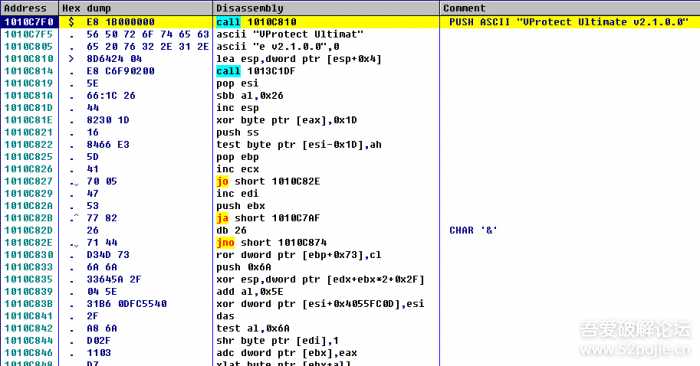700x366 pixels.
Task: Click instruction pop ebp
Action: tap(237, 157)
